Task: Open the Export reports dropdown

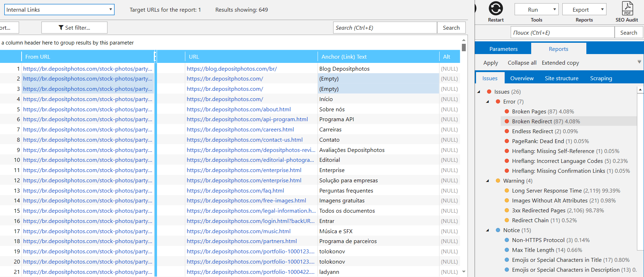Action: click(x=584, y=10)
